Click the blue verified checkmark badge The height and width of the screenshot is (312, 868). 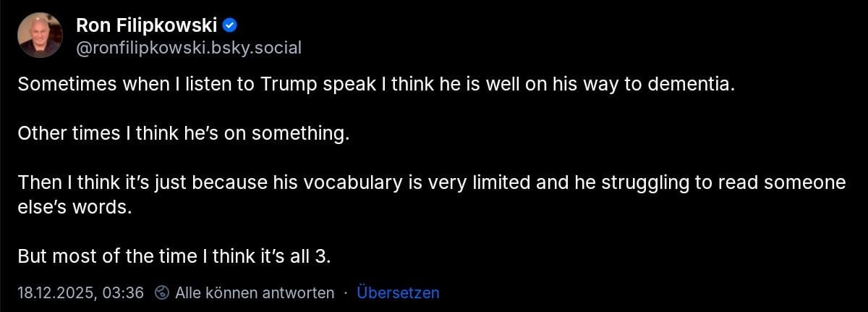click(230, 26)
